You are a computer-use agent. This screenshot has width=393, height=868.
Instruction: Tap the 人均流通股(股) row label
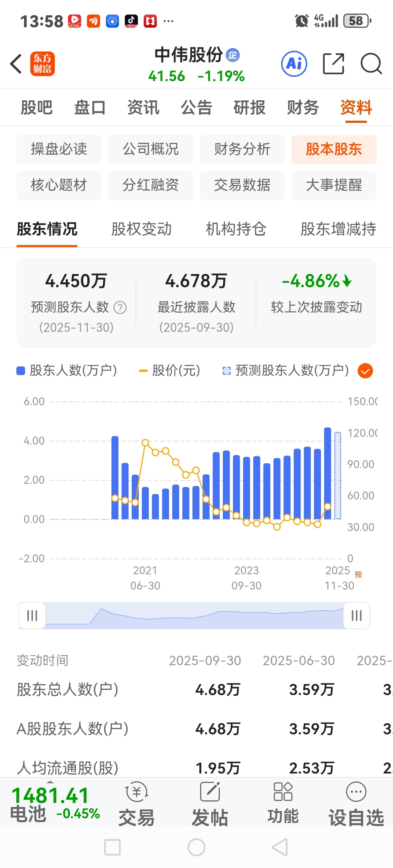(x=68, y=768)
